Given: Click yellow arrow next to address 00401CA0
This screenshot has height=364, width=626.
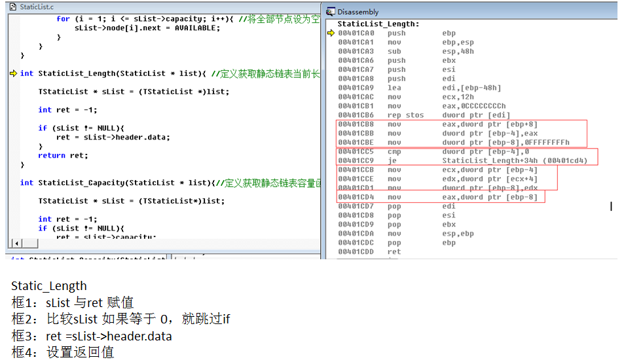Looking at the screenshot, I should point(331,33).
